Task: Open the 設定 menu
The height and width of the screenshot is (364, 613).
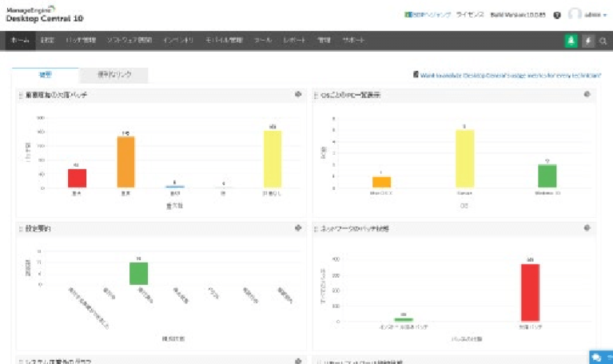Action: tap(47, 40)
